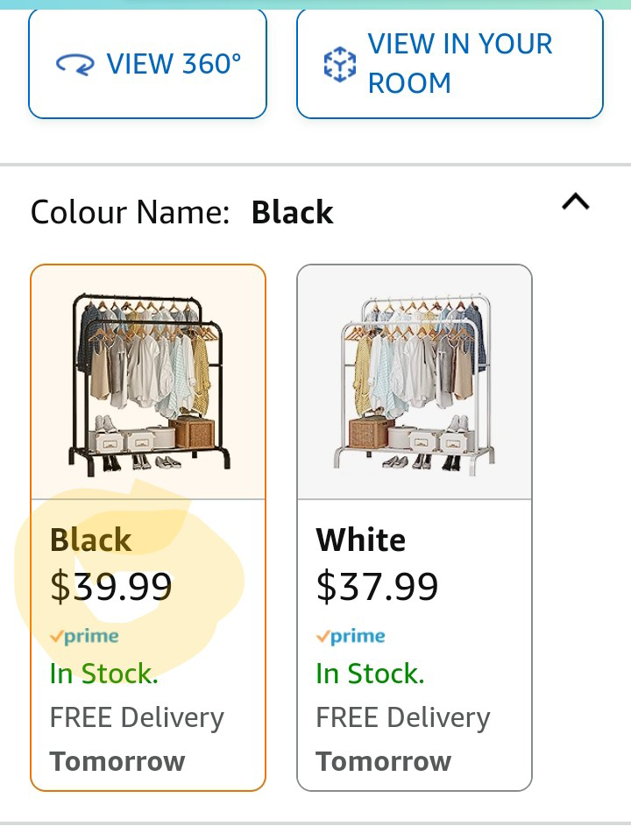
Task: Click the $37.99 price for White
Action: (377, 586)
